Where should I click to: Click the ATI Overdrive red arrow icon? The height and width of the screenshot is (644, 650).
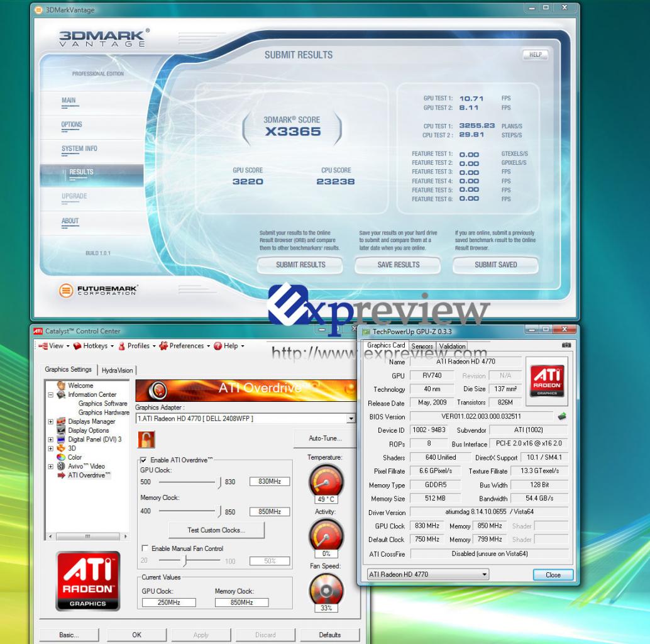point(62,475)
